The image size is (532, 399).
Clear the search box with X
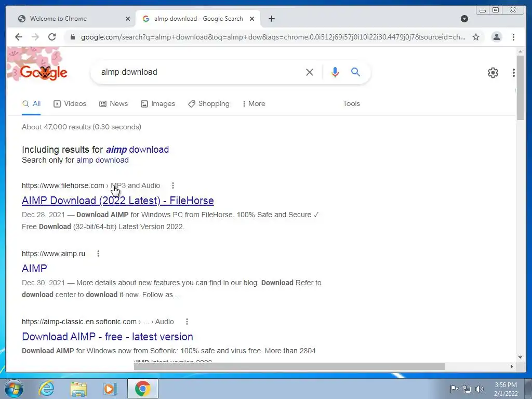(310, 72)
